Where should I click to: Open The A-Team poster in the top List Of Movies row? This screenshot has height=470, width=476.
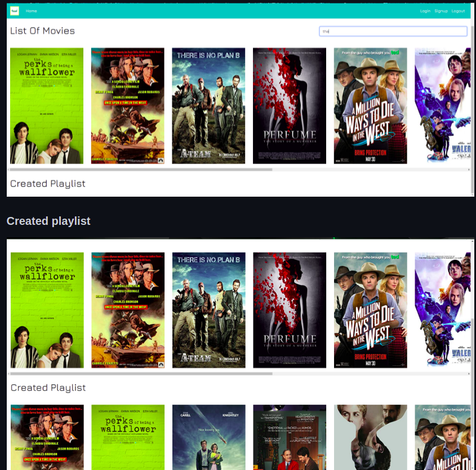pyautogui.click(x=208, y=105)
